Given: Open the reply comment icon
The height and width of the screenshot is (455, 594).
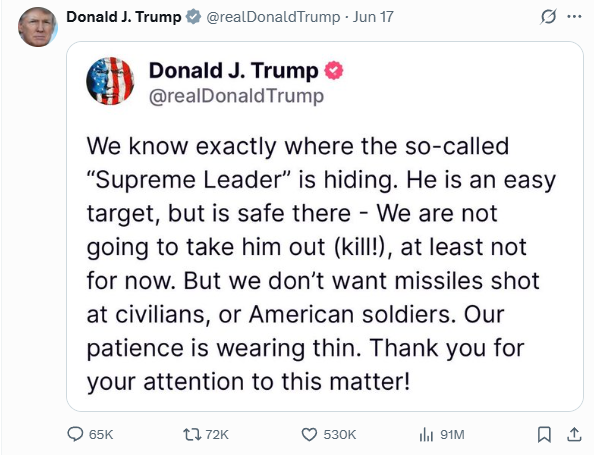Looking at the screenshot, I should (75, 434).
